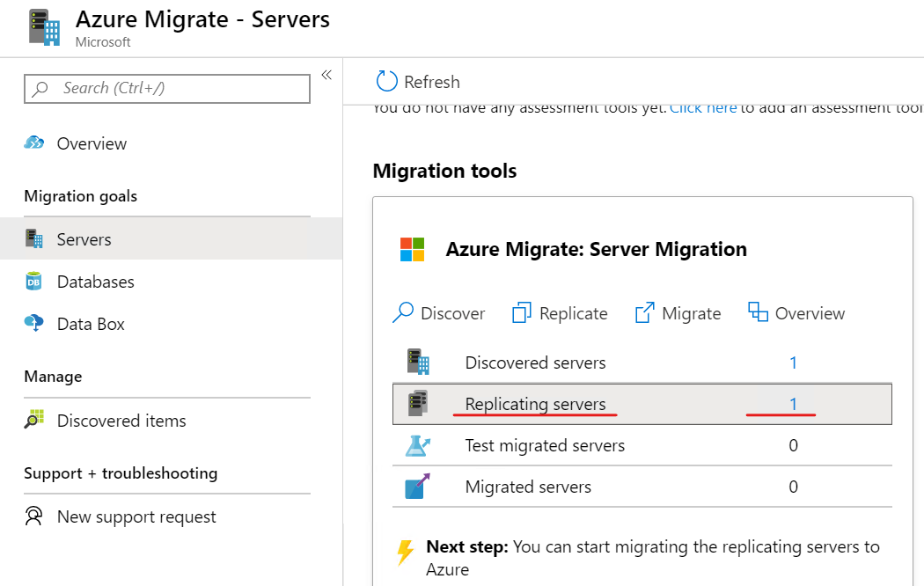Click the Migrated servers count 0

(793, 487)
